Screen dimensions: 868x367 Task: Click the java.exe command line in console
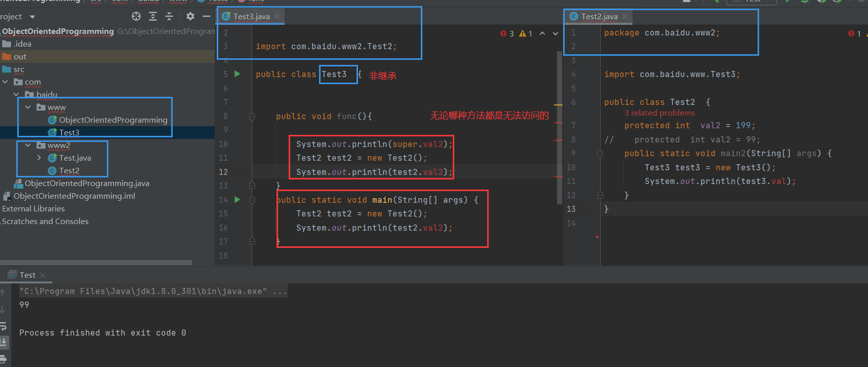[x=153, y=291]
